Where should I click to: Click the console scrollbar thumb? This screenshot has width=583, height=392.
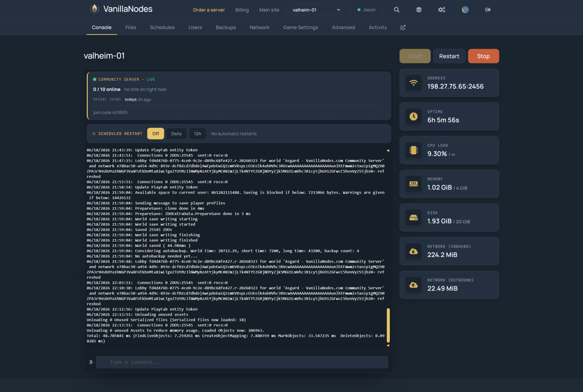tap(388, 325)
